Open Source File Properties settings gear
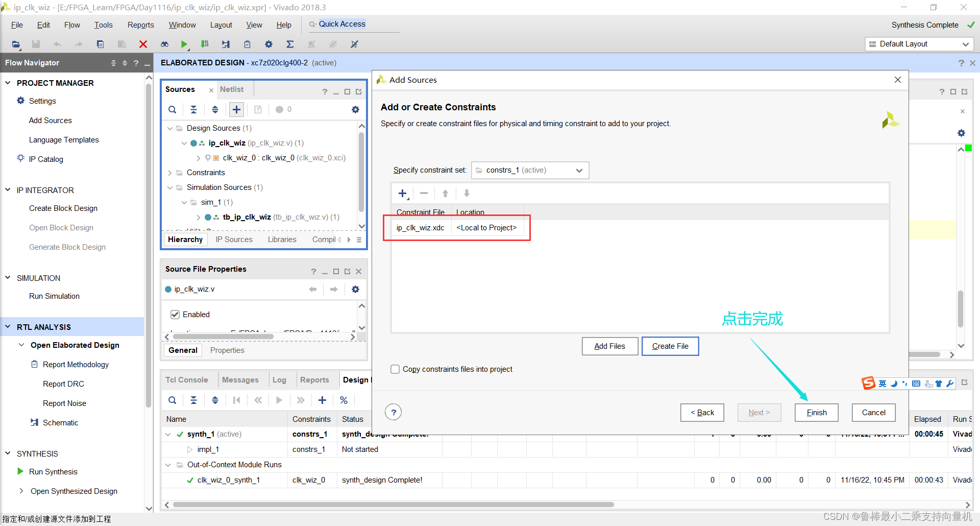This screenshot has width=980, height=526. click(x=355, y=289)
